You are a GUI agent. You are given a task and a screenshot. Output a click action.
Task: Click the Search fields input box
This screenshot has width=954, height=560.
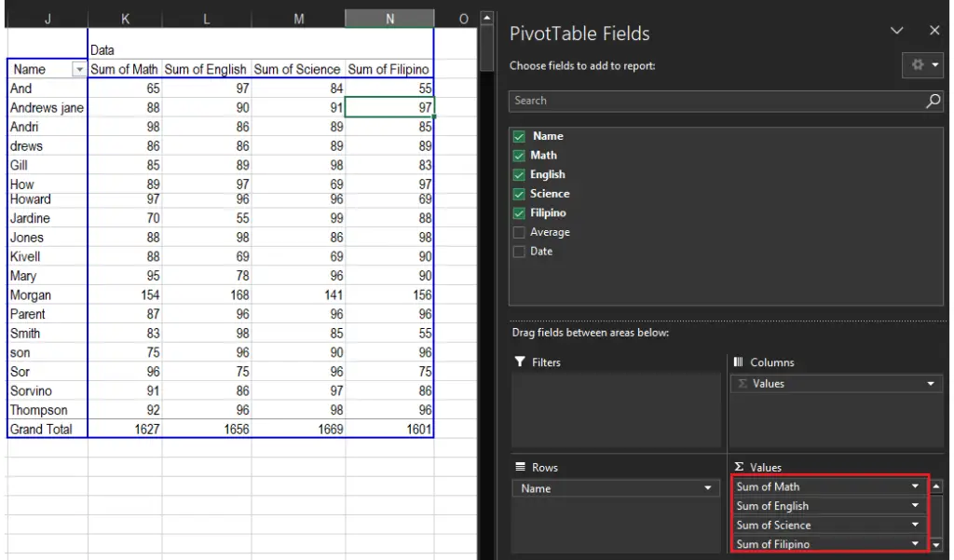[x=715, y=102]
